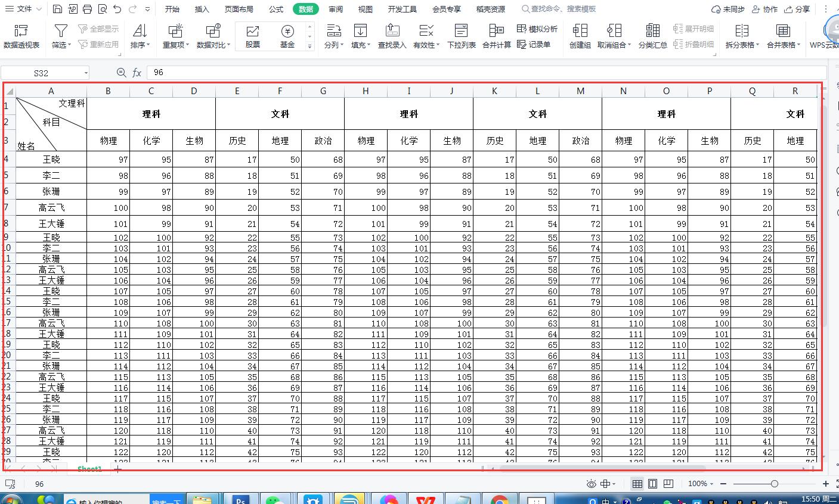Viewport: 839px width, 504px height.
Task: Click the 创建组 create group icon
Action: point(579,35)
